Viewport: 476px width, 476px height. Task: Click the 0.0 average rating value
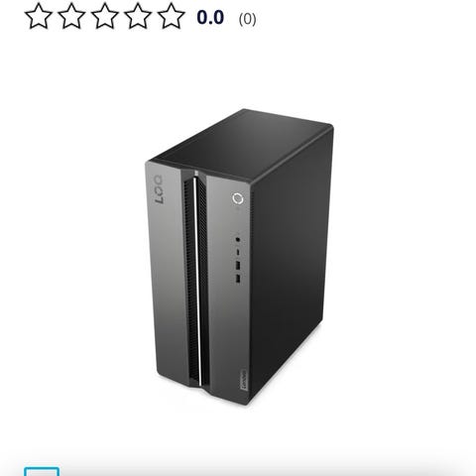click(x=210, y=18)
